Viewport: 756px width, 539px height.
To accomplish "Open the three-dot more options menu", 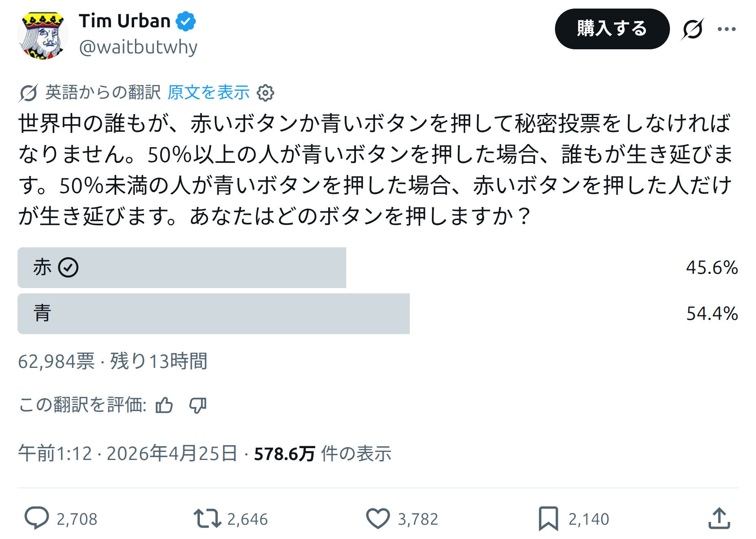I will [726, 29].
